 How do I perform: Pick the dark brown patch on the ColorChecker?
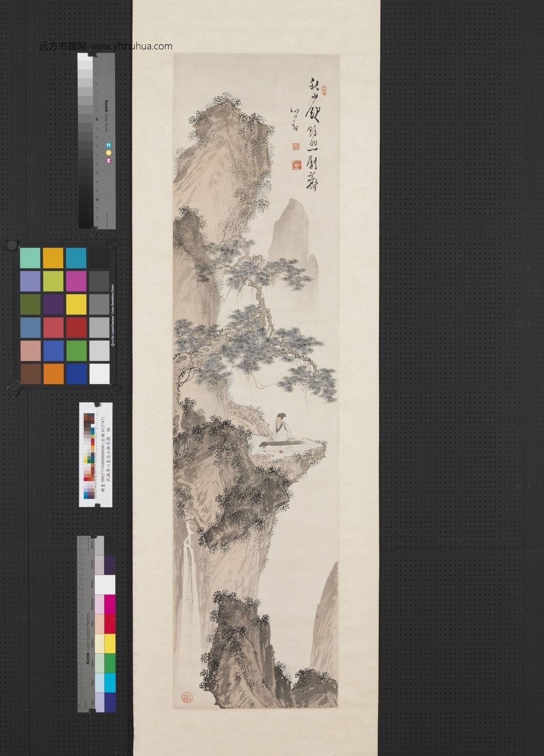[30, 374]
